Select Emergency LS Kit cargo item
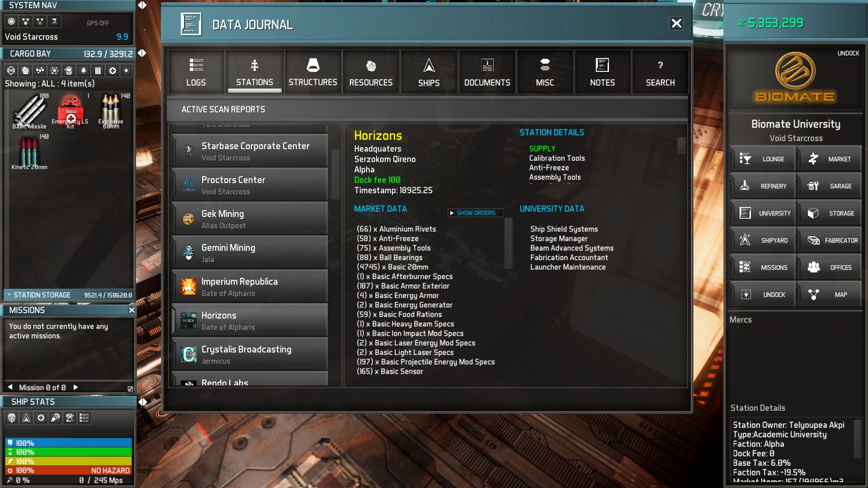868x488 pixels. 70,112
